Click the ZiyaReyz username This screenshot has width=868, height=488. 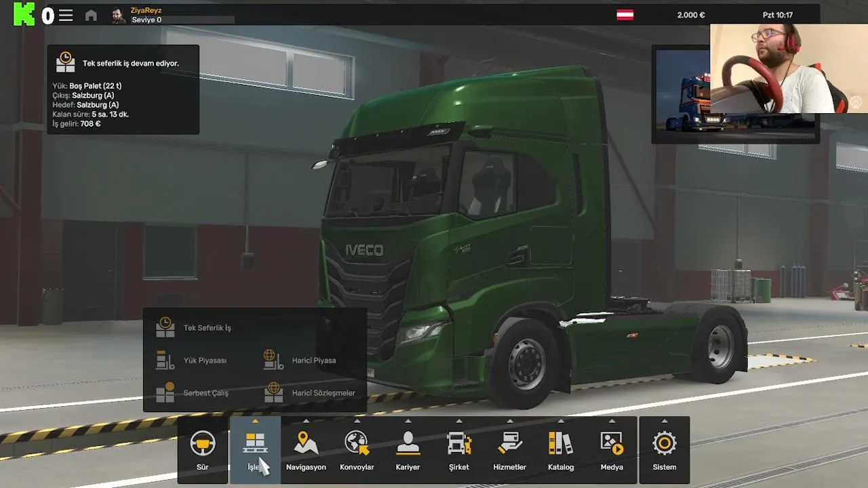tap(146, 11)
